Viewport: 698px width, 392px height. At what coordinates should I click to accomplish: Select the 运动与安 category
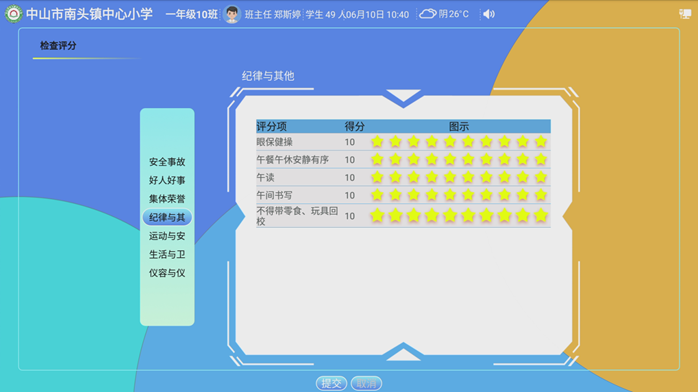pyautogui.click(x=167, y=236)
